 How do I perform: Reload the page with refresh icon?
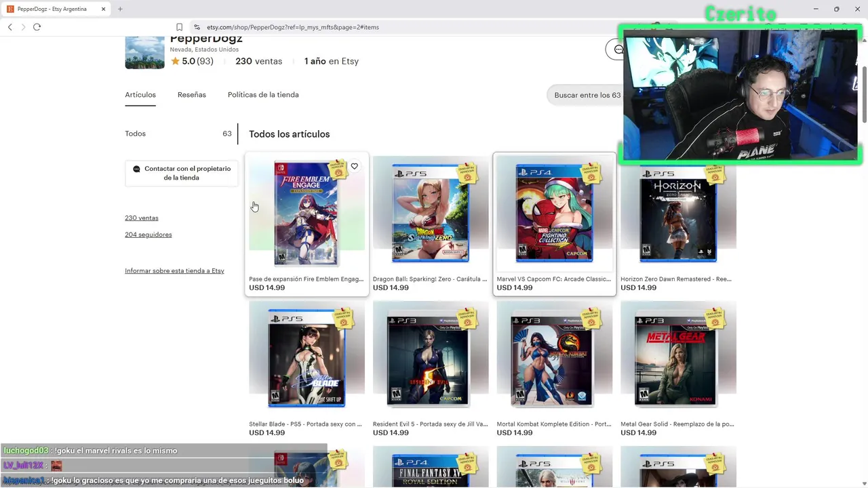(37, 27)
